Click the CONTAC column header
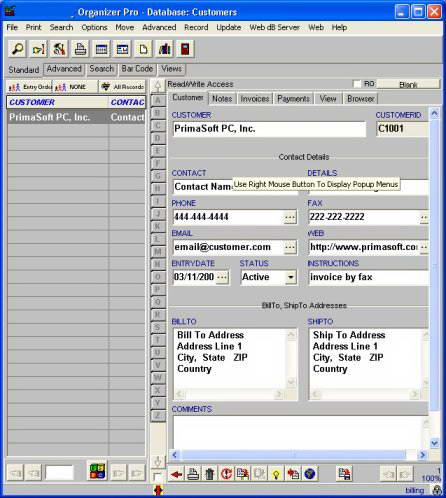Screen dimensions: 446x498 [x=127, y=102]
